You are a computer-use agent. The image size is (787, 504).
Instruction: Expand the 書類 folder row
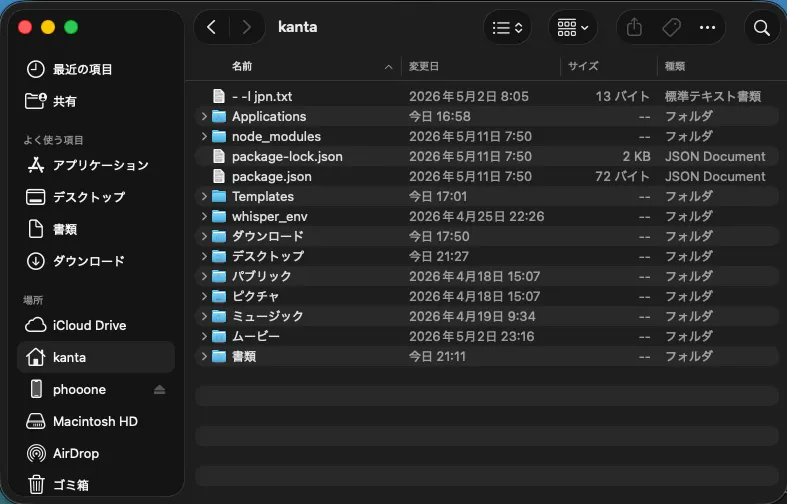tap(204, 356)
